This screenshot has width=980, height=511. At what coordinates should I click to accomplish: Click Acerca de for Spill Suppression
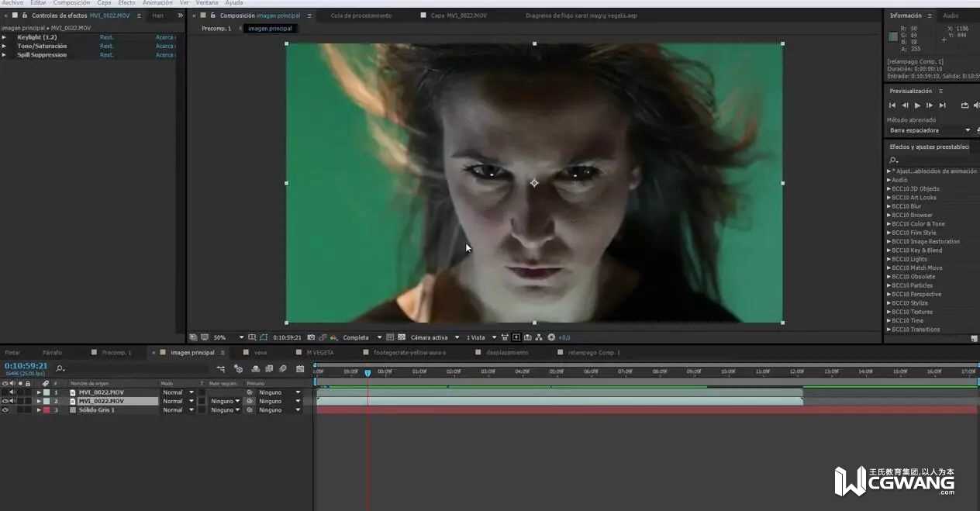coord(165,55)
